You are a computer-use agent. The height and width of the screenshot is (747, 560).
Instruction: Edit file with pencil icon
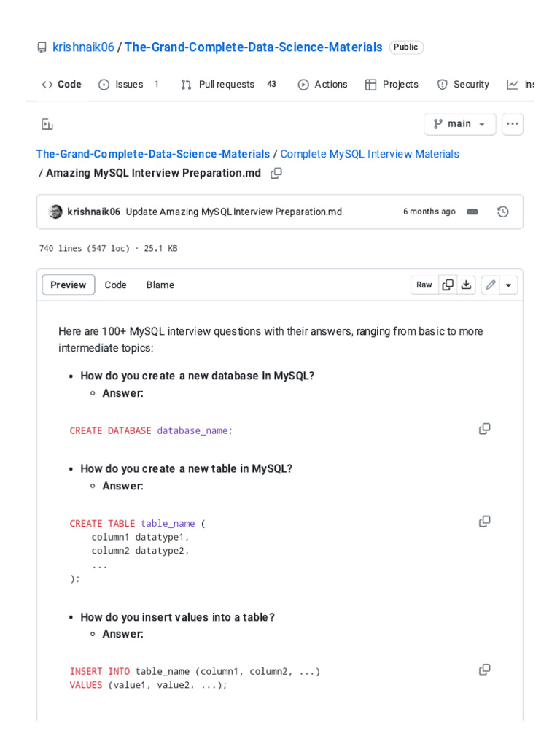(x=490, y=285)
